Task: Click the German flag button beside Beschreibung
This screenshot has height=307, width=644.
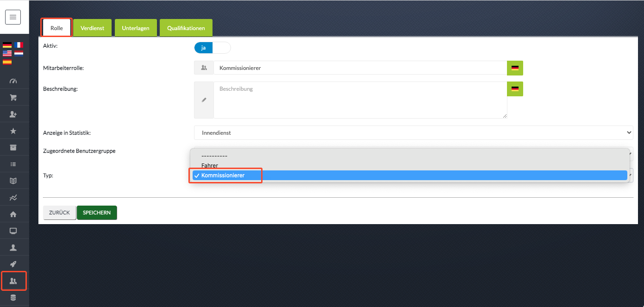Action: [515, 89]
